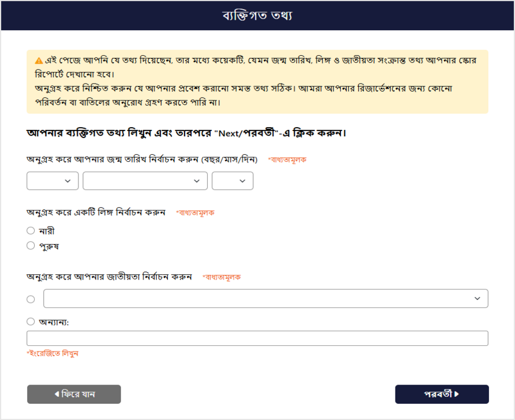Click the bold Next/পরবর্তী instruction heading
The width and height of the screenshot is (515, 420).
pos(186,133)
